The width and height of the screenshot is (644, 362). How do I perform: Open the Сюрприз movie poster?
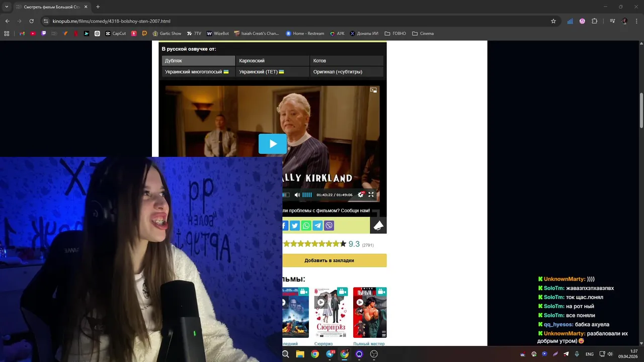(x=331, y=313)
